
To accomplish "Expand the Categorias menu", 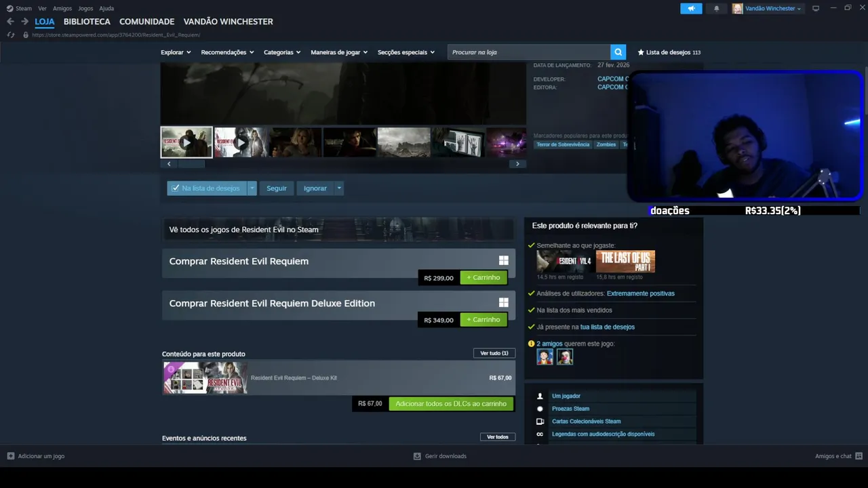I will point(282,52).
